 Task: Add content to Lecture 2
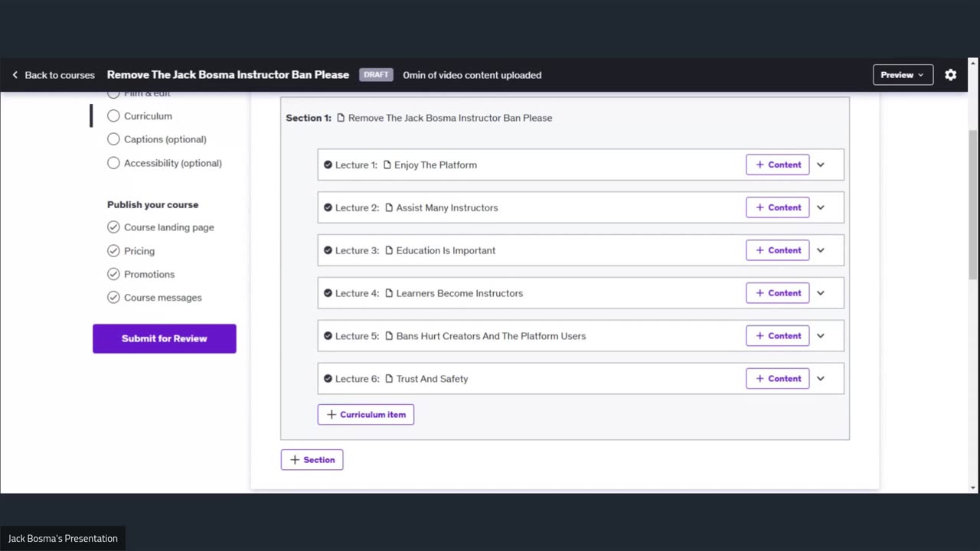[778, 207]
